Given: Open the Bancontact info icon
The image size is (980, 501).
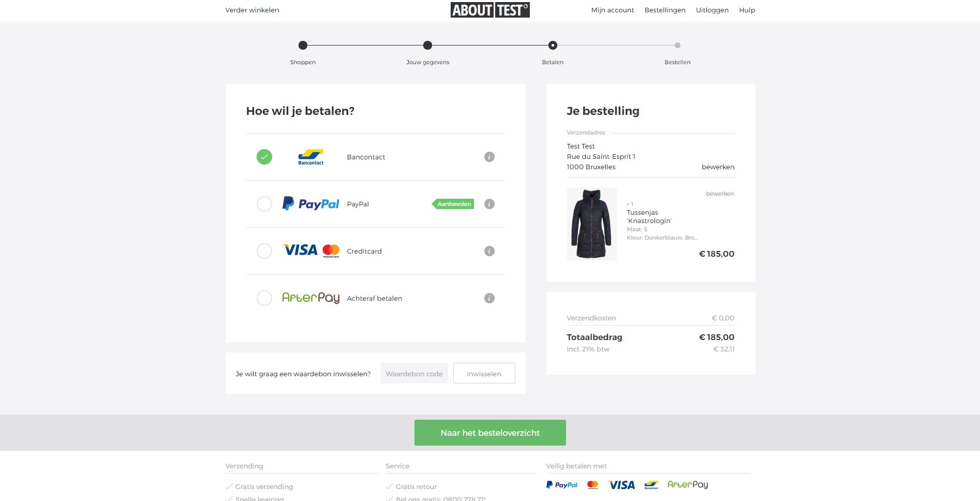Looking at the screenshot, I should 489,157.
